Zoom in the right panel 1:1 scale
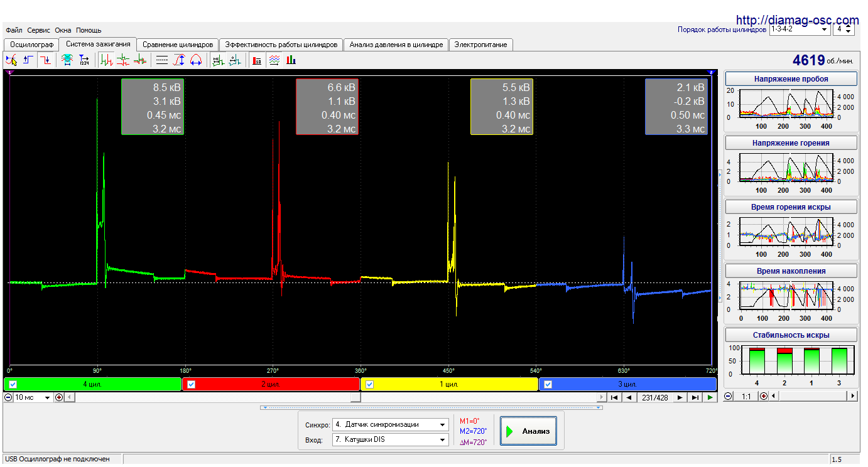Screen dimensions: 868x467 tap(764, 396)
